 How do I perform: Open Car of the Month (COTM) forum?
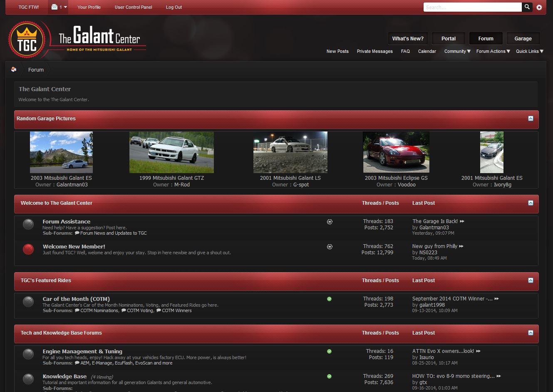tap(76, 299)
